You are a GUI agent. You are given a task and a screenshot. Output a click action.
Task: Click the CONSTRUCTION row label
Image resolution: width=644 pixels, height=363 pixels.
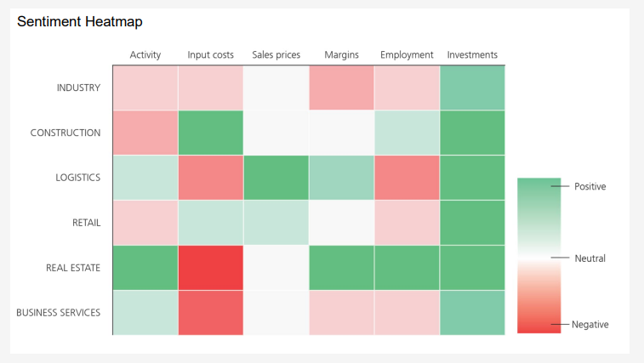[x=66, y=133]
